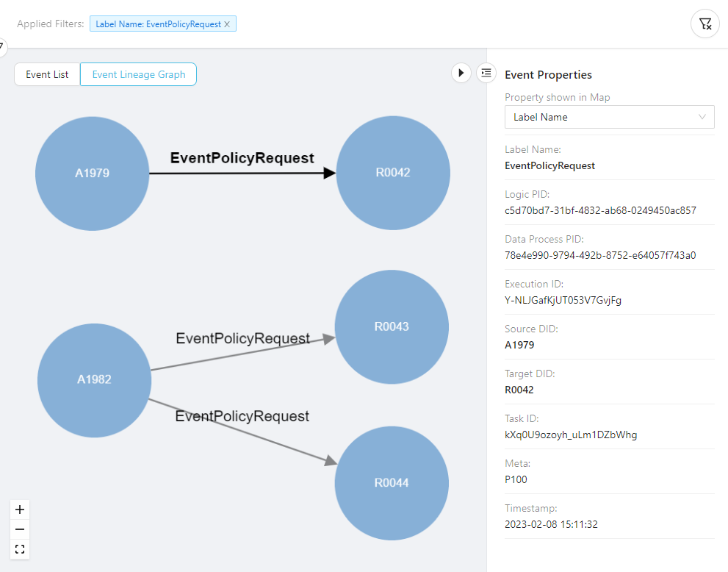
Task: Click the clear all filters icon
Action: click(704, 24)
